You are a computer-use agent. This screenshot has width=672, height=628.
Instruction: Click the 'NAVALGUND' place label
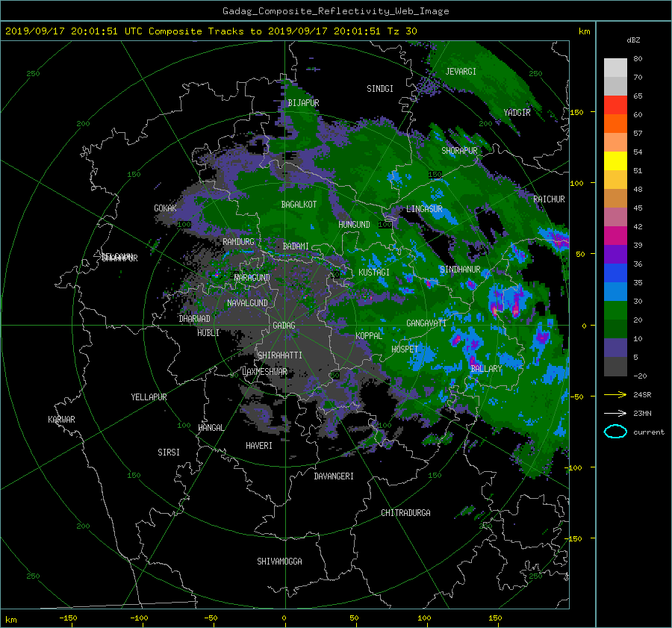[x=247, y=303]
